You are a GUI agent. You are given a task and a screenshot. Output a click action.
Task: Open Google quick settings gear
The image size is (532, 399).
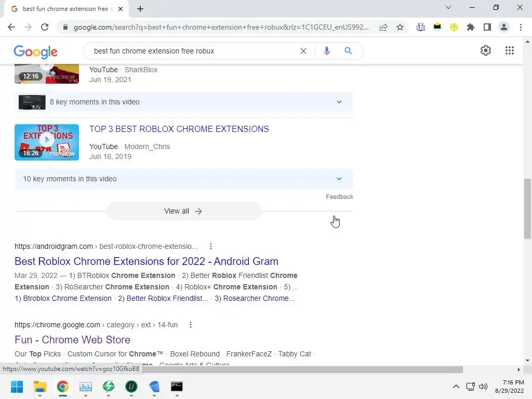click(x=486, y=50)
